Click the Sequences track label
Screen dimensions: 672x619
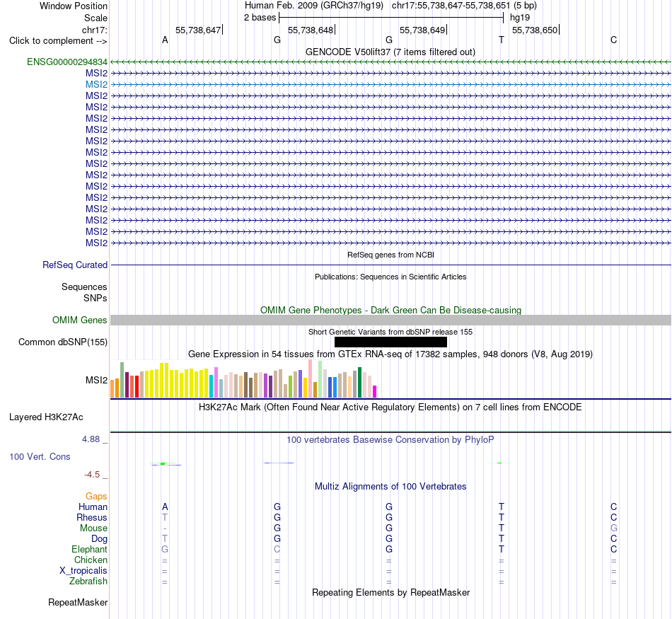point(84,287)
